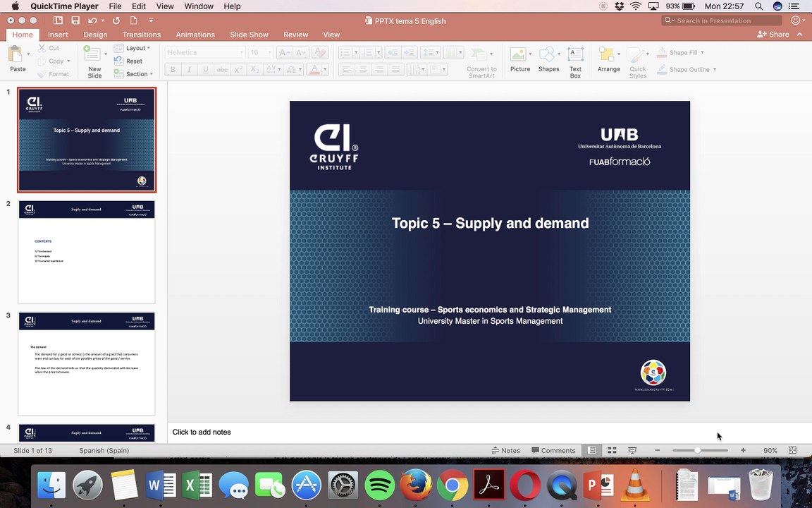This screenshot has height=508, width=812.
Task: Switch to the Animations tab
Action: click(195, 34)
